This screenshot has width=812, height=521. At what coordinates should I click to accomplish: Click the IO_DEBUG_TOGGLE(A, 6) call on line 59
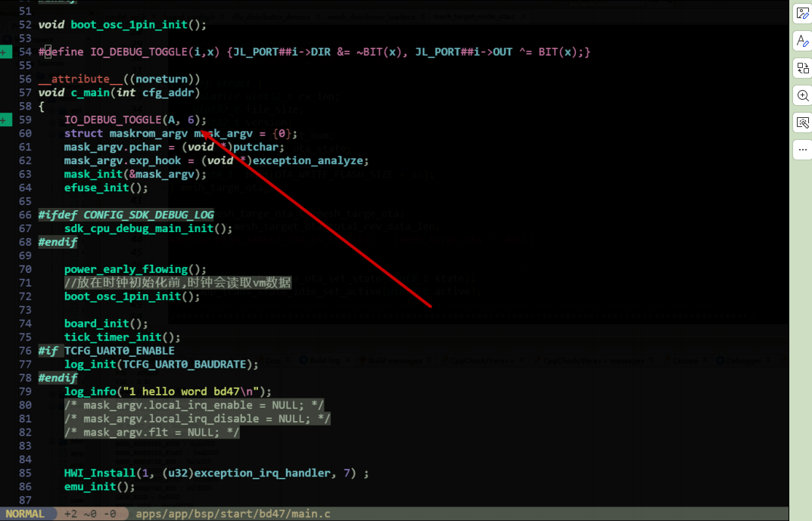coord(135,120)
